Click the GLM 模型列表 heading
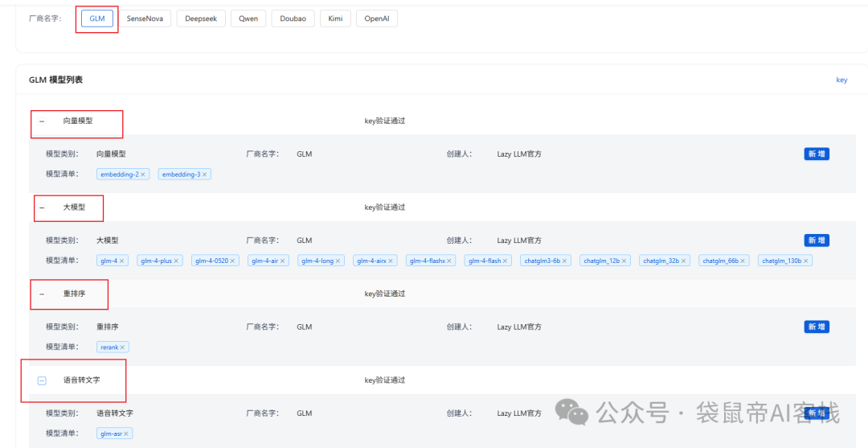Viewport: 868px width, 448px height. [x=56, y=80]
